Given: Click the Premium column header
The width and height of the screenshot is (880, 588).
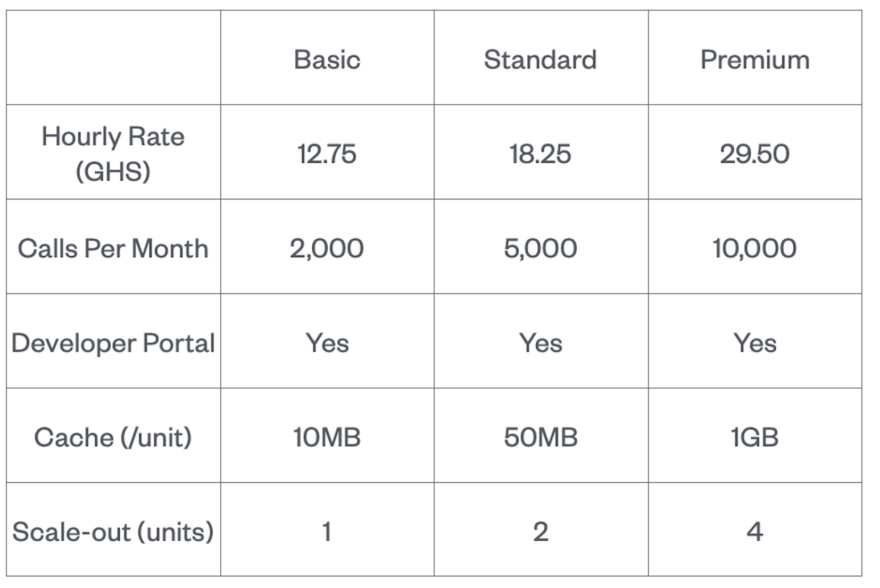Looking at the screenshot, I should (x=754, y=59).
